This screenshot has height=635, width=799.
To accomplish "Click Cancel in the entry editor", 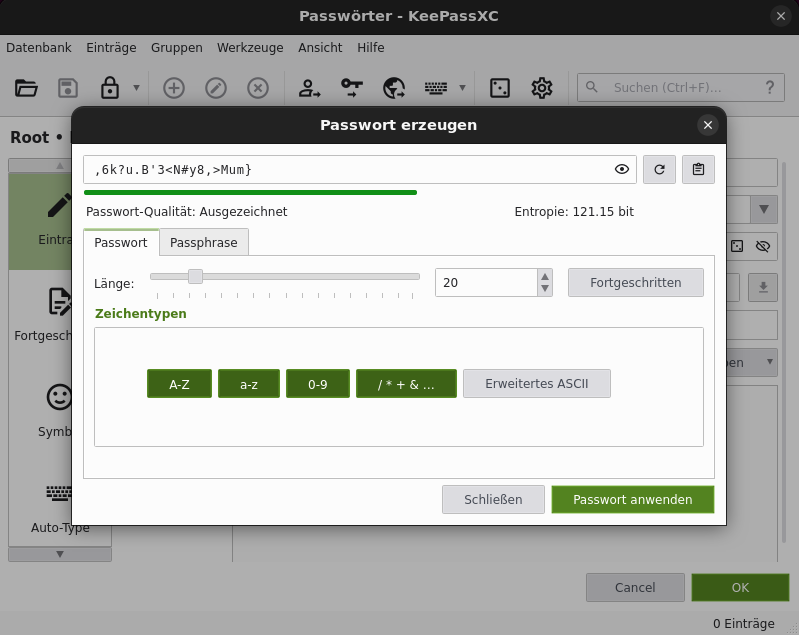I will point(635,588).
